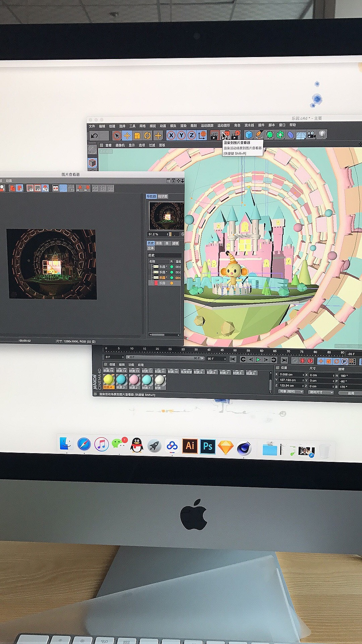Toggle X axis lock
This screenshot has width=362, height=644.
click(171, 136)
